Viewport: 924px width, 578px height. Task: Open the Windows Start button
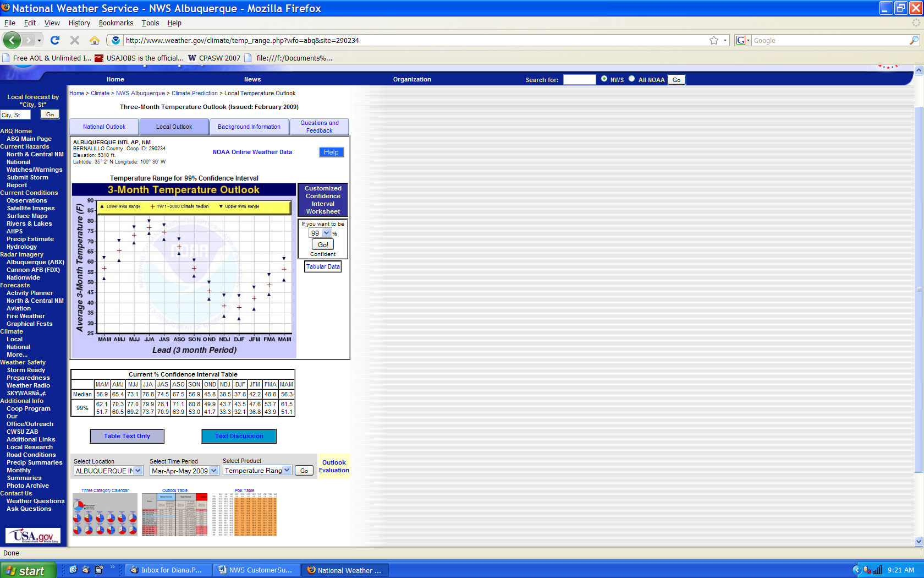(28, 570)
